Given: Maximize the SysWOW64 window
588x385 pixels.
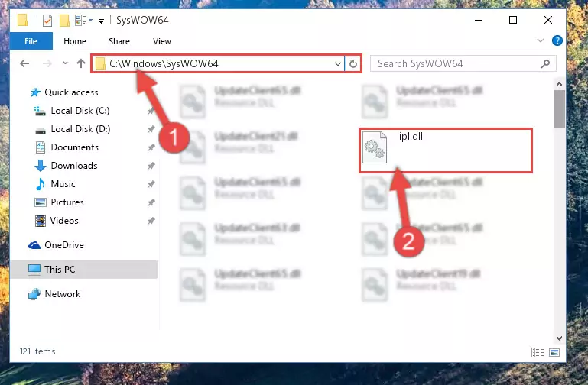Looking at the screenshot, I should pyautogui.click(x=513, y=20).
